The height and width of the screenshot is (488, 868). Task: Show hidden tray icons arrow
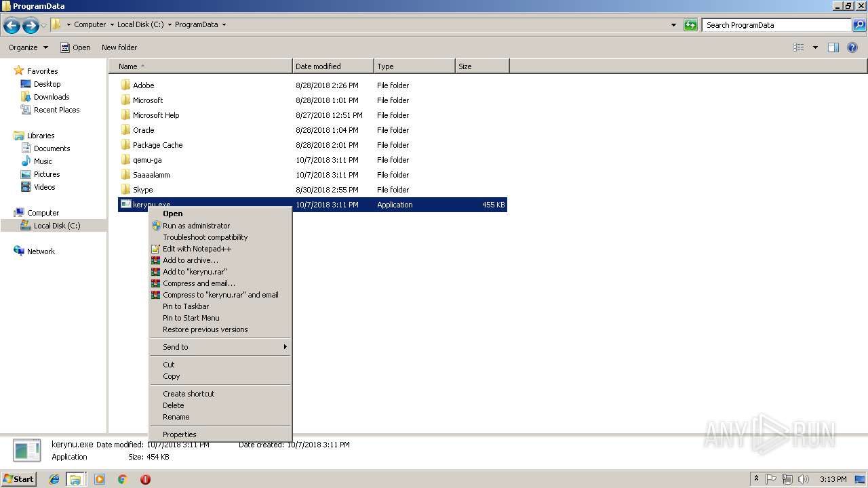tap(756, 479)
